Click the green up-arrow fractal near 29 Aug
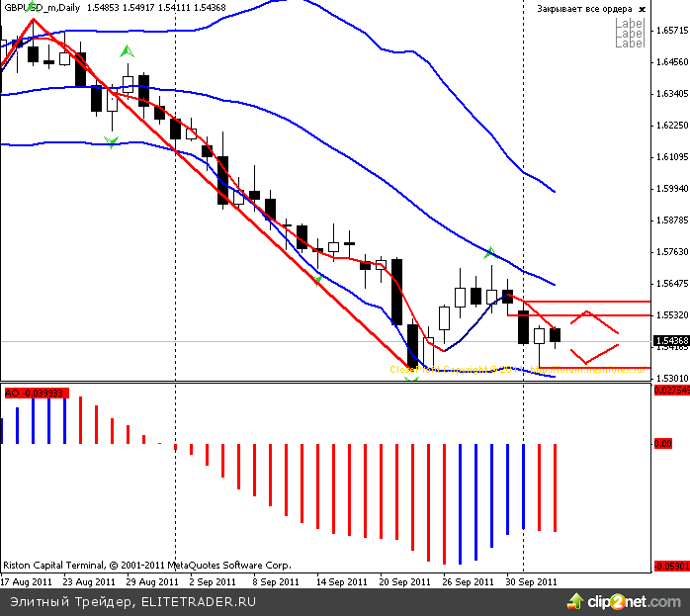690x616 pixels. (126, 50)
